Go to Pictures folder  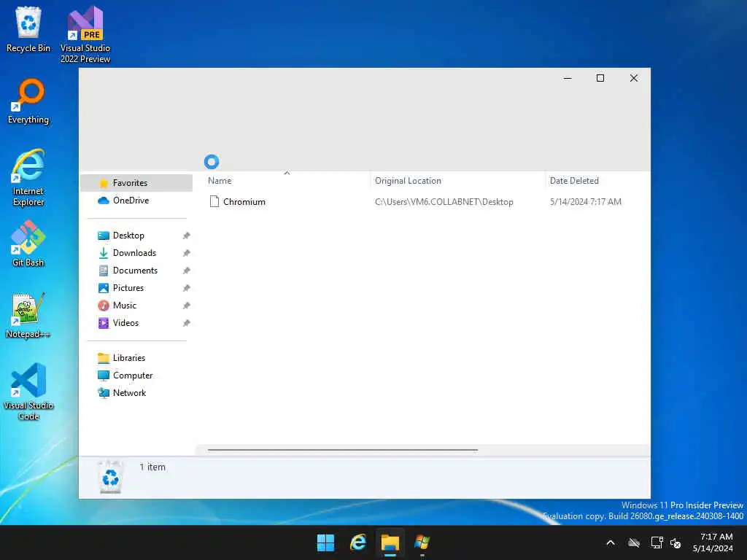pos(128,288)
